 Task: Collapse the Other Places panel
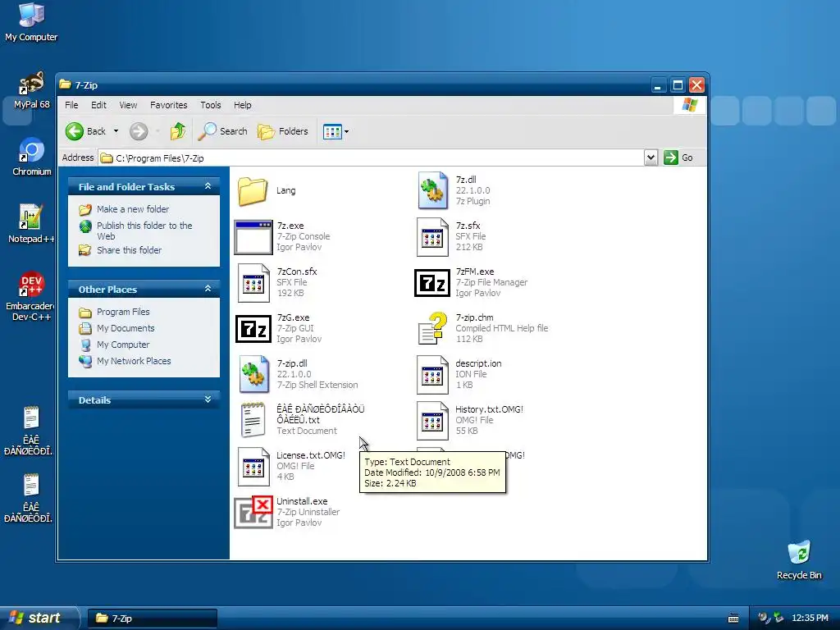[208, 289]
